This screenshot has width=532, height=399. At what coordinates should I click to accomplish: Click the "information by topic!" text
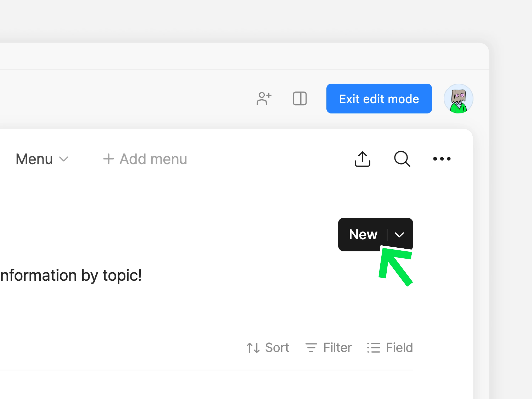point(71,275)
